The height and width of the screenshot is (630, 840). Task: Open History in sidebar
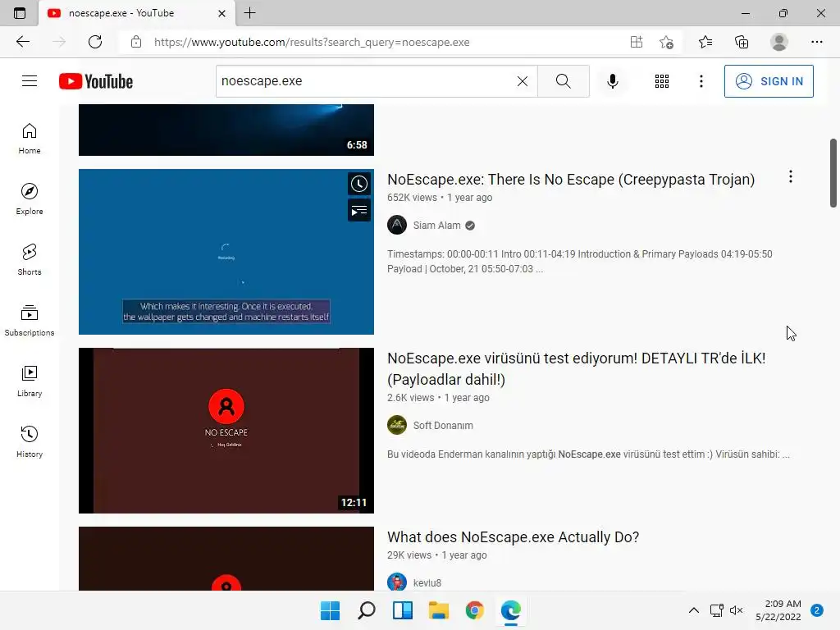click(30, 441)
